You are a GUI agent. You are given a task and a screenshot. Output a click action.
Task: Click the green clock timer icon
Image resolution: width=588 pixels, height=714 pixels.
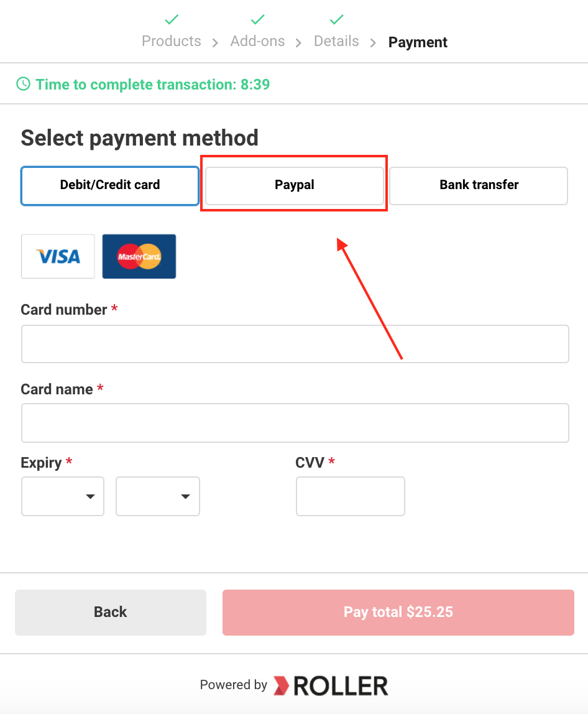[x=23, y=84]
